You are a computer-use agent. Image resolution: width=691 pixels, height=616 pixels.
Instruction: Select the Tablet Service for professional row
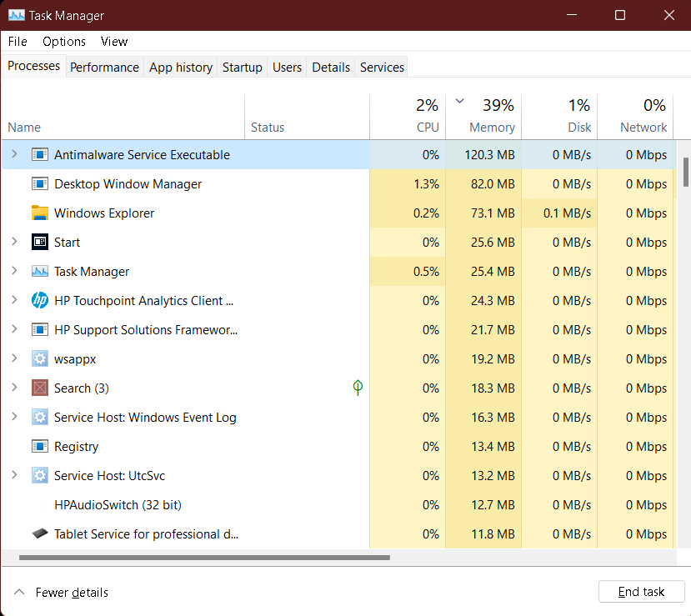[x=338, y=533]
